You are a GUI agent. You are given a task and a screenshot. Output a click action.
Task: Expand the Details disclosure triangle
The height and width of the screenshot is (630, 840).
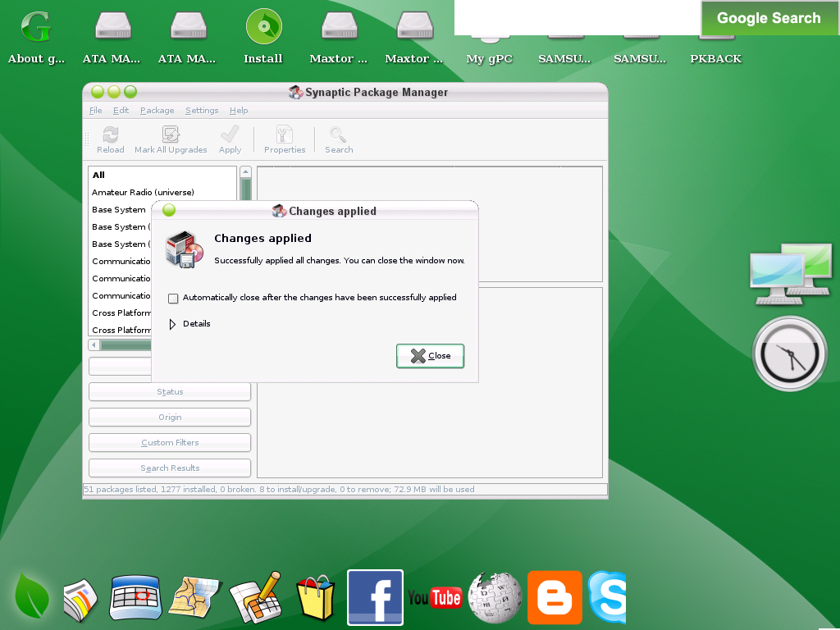[x=172, y=324]
